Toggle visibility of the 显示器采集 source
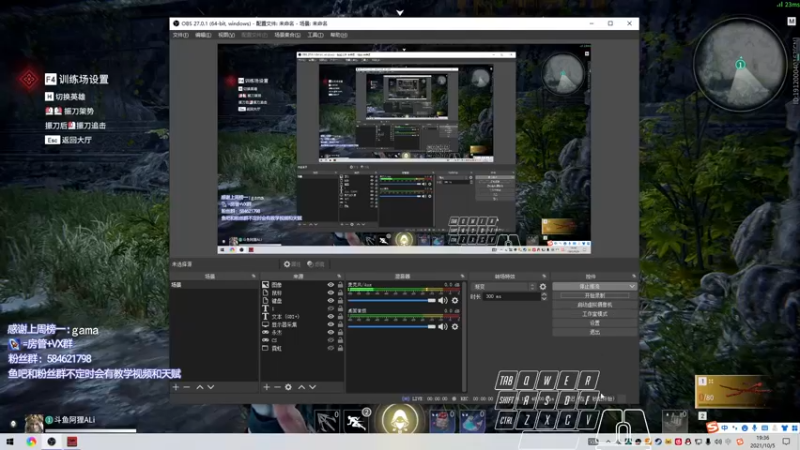The image size is (800, 450). tap(331, 324)
